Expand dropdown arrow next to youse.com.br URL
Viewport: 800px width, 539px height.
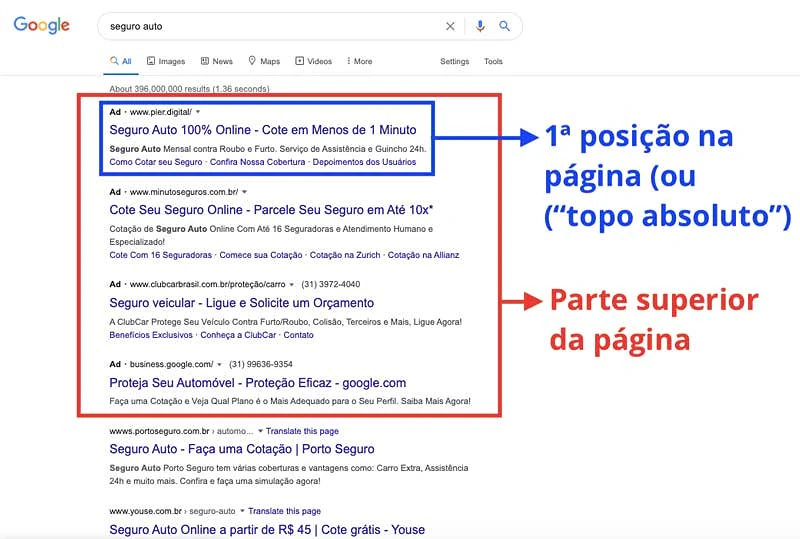243,511
